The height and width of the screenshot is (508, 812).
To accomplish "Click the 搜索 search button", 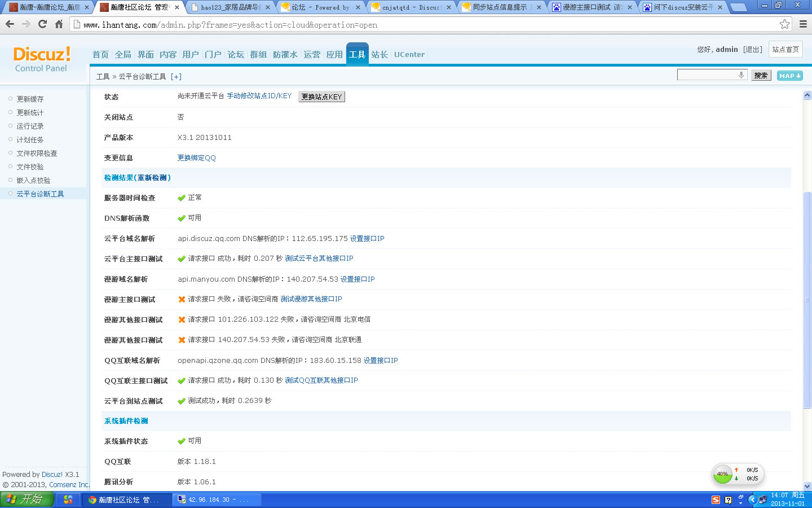I will click(x=761, y=76).
